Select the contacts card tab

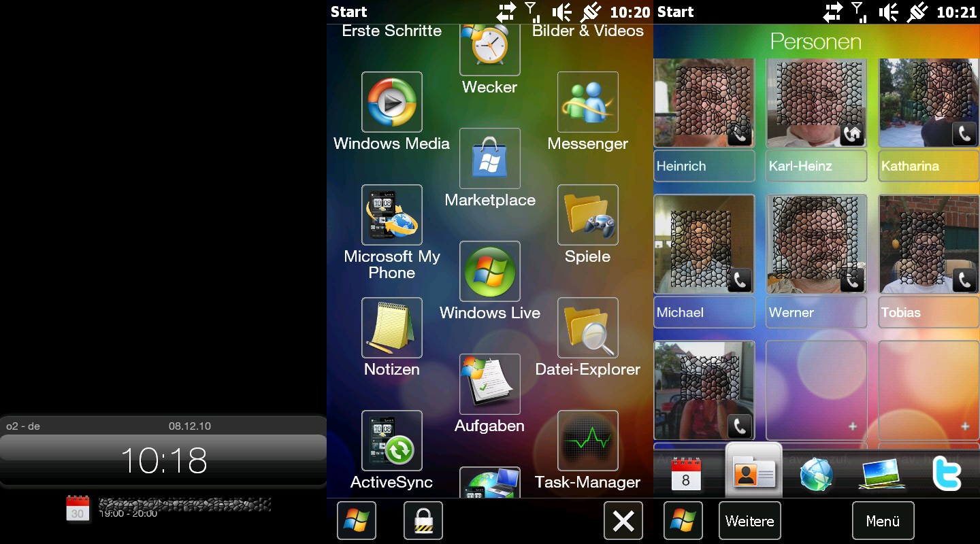point(754,471)
